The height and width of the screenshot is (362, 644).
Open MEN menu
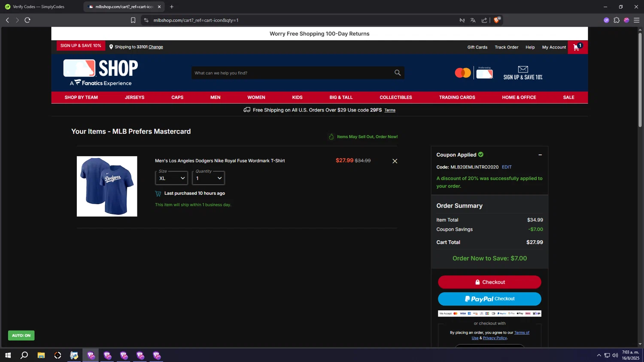(216, 97)
